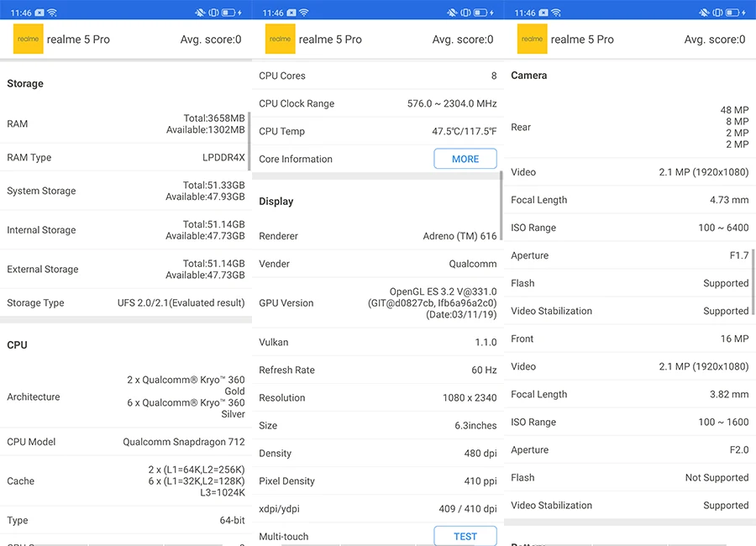Tap the Architecture row label
Viewport: 756px width, 546px height.
point(34,397)
